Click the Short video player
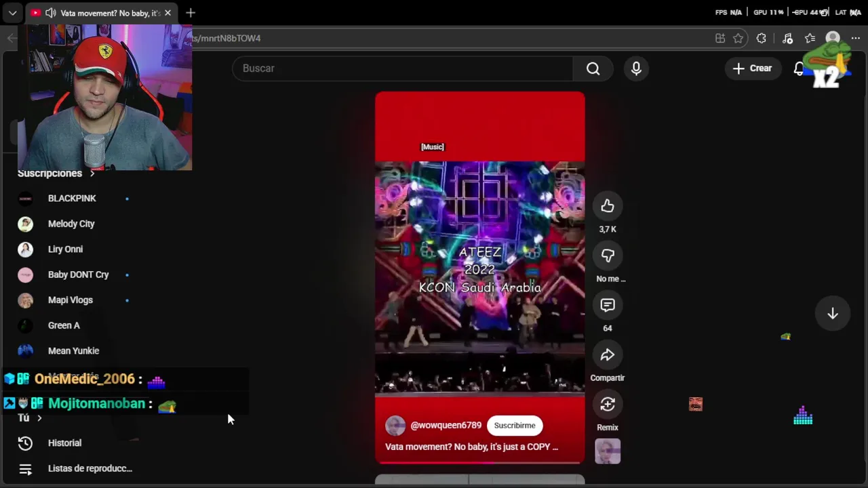The image size is (868, 488). point(480,278)
